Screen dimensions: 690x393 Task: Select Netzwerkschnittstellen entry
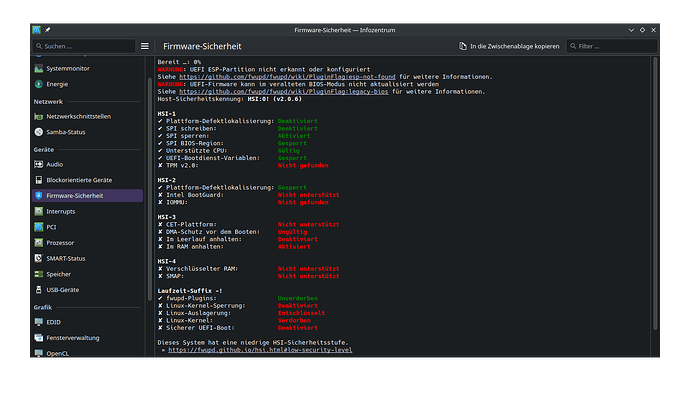click(87, 117)
